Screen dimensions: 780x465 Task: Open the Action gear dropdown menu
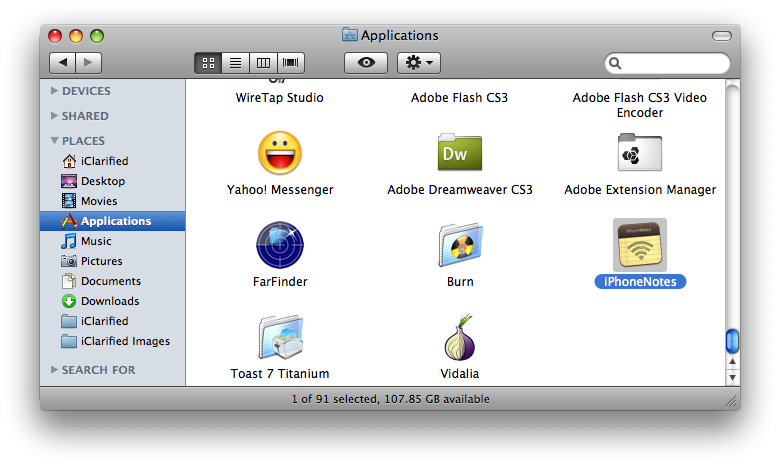tap(418, 63)
